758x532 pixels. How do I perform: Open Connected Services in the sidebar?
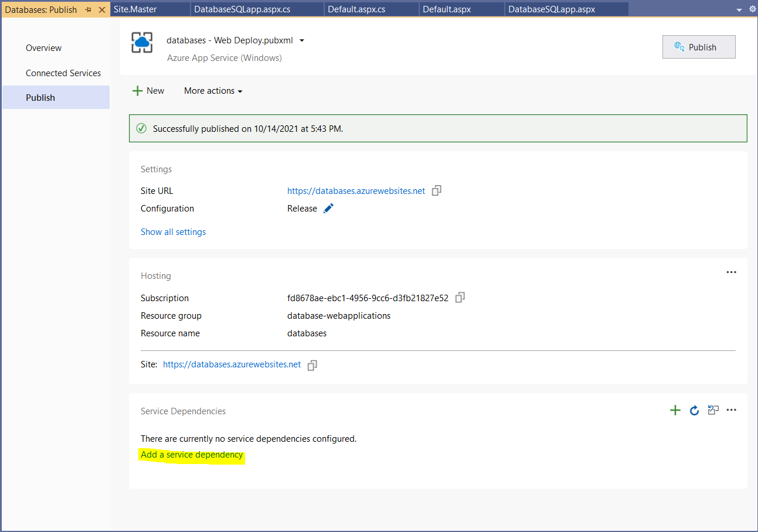click(x=63, y=73)
